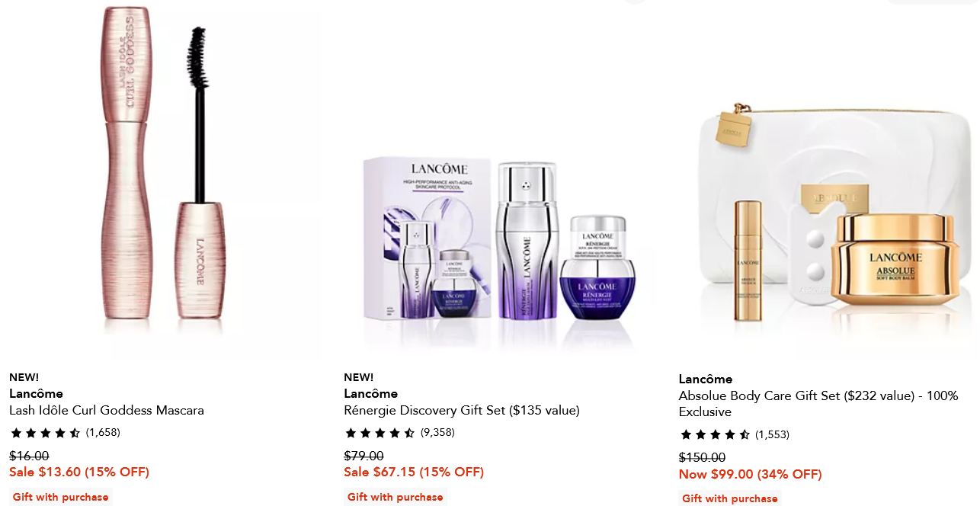980x506 pixels.
Task: Click Gift with purchase under Absolue set
Action: click(x=730, y=498)
